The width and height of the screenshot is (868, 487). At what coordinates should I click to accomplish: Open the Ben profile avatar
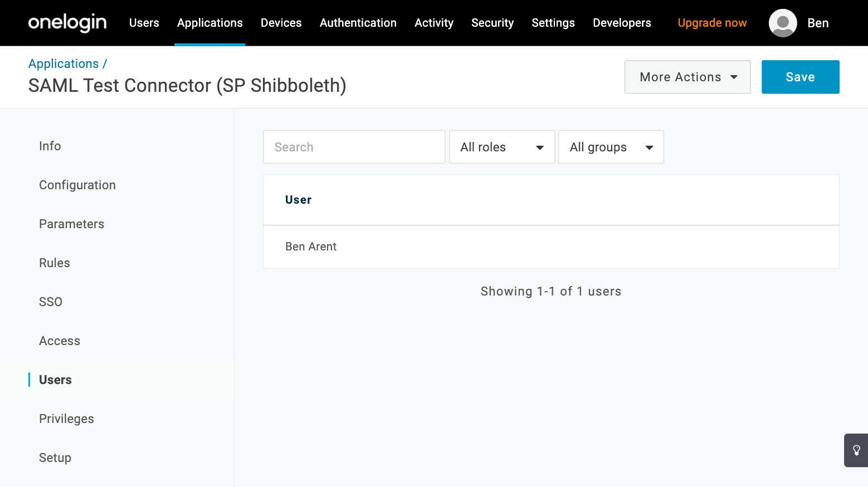(x=782, y=23)
